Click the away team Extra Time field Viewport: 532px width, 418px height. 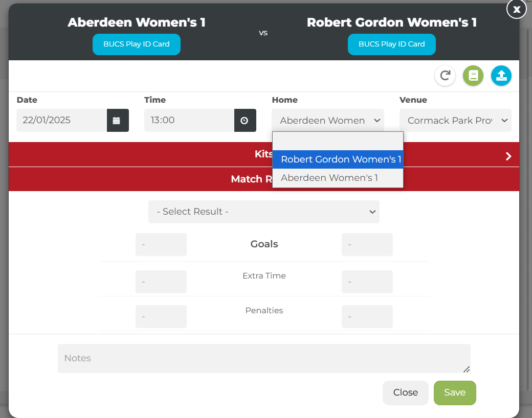pos(367,282)
